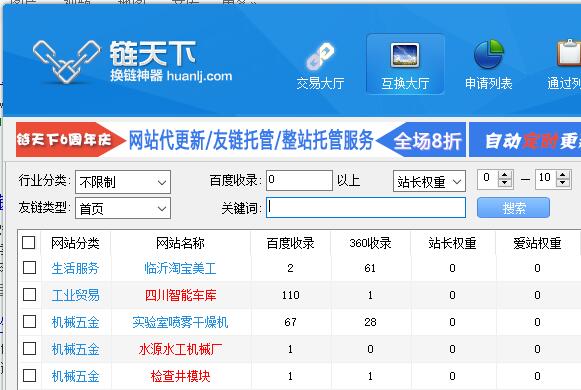Click the 换链神器 huanlj.com tagline
581x390 pixels.
point(171,76)
